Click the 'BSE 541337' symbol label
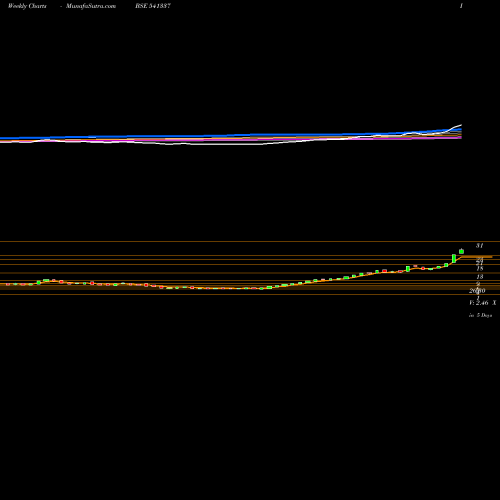 tap(153, 6)
